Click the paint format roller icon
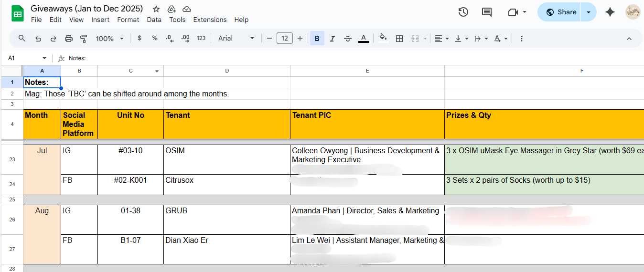This screenshot has width=644, height=272. 84,39
